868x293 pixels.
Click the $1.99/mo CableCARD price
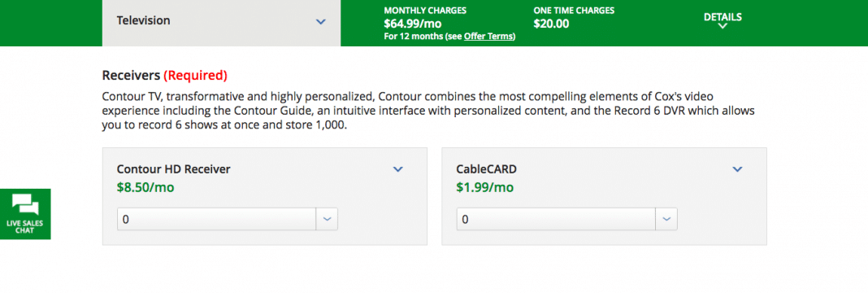point(485,188)
